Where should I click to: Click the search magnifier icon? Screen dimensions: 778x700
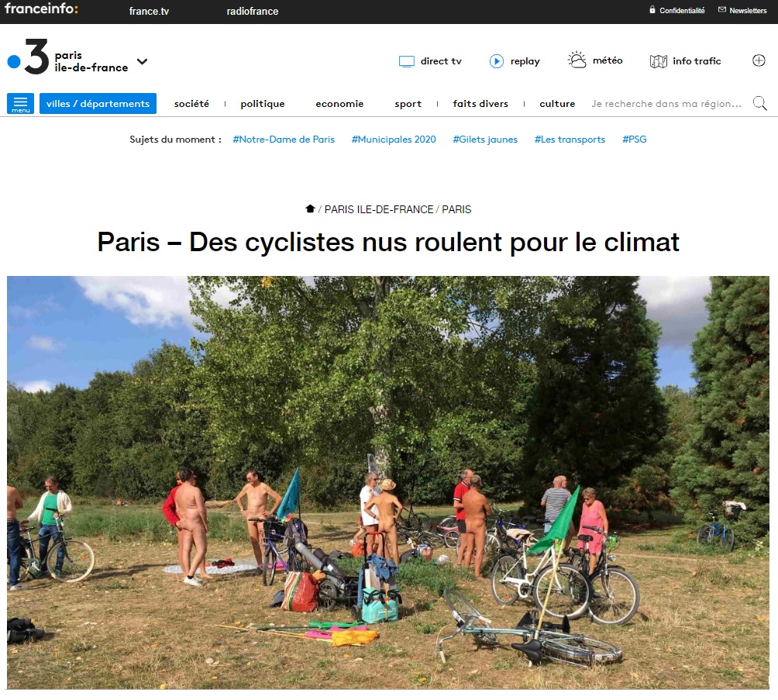coord(759,103)
